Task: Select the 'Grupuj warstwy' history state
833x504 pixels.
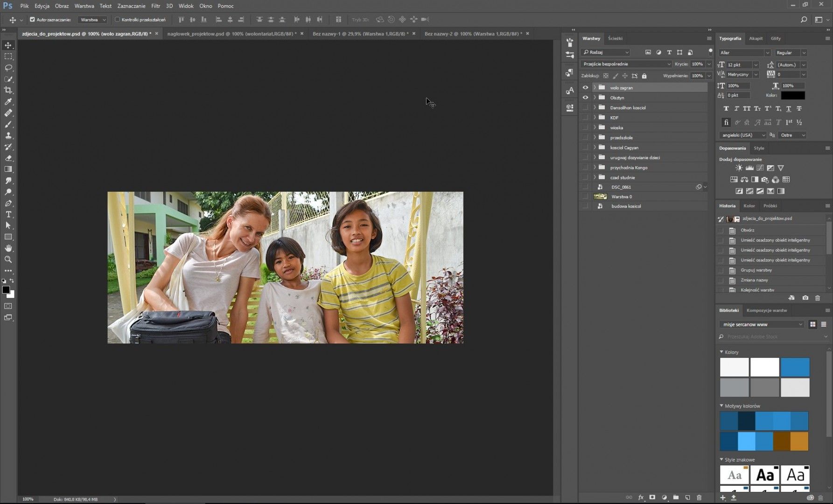Action: point(756,270)
